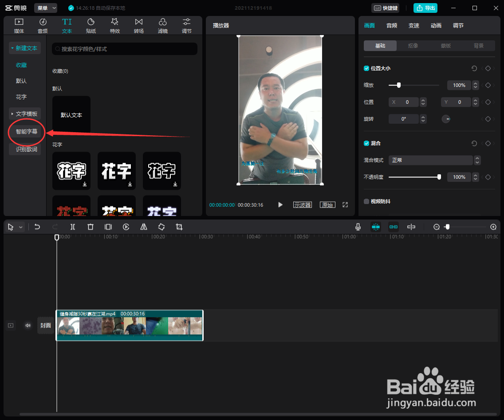Open the 混合模式 dropdown showing 正常
504x420 pixels.
[x=434, y=160]
